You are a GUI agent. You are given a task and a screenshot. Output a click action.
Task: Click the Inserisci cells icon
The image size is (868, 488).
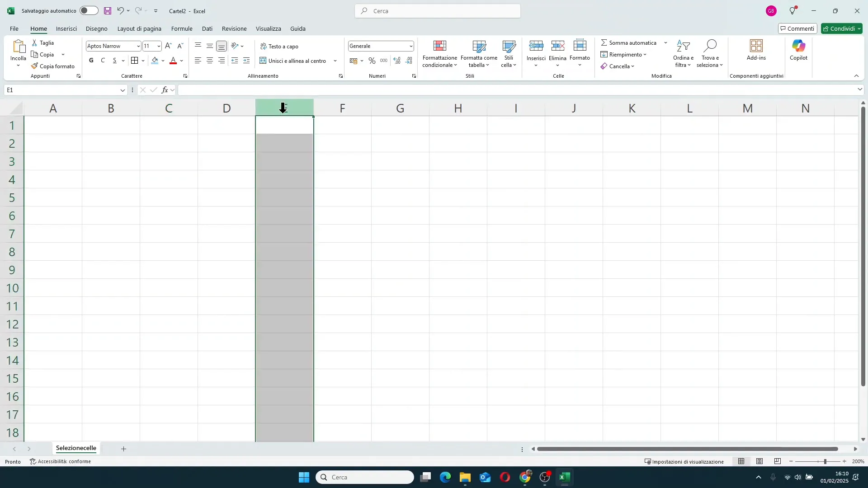[536, 46]
